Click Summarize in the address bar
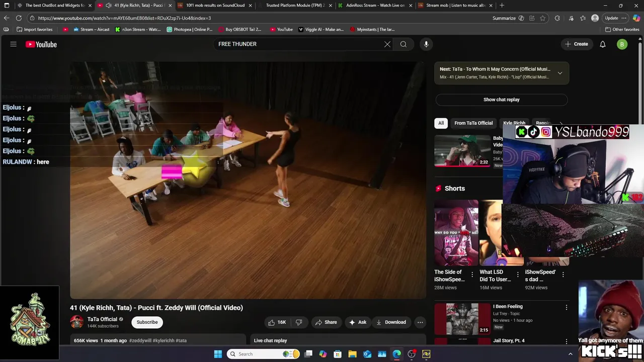The image size is (644, 362). [x=508, y=18]
